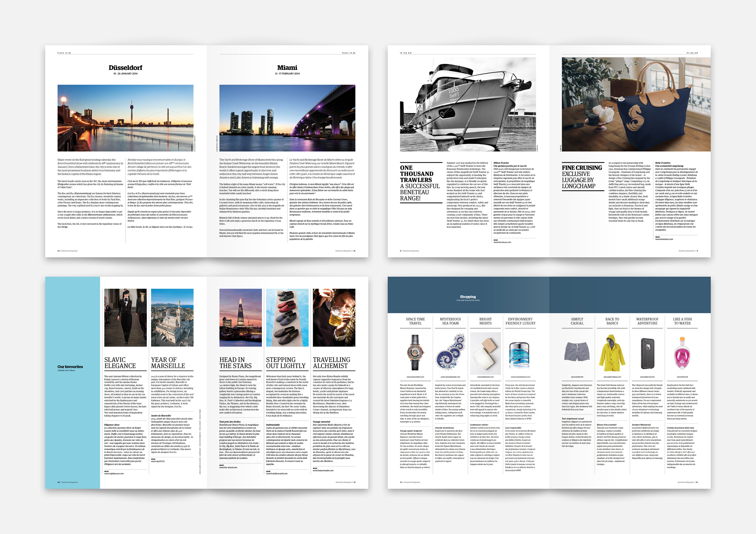This screenshot has width=756, height=534.
Task: Follow the www.vancleefarpels.com link
Action: tap(450, 377)
